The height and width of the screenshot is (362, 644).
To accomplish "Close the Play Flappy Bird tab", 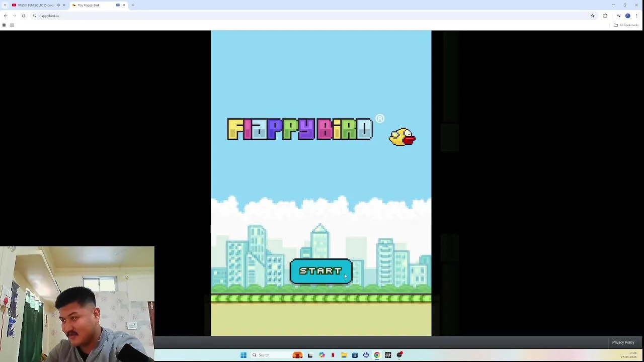I will 124,5.
